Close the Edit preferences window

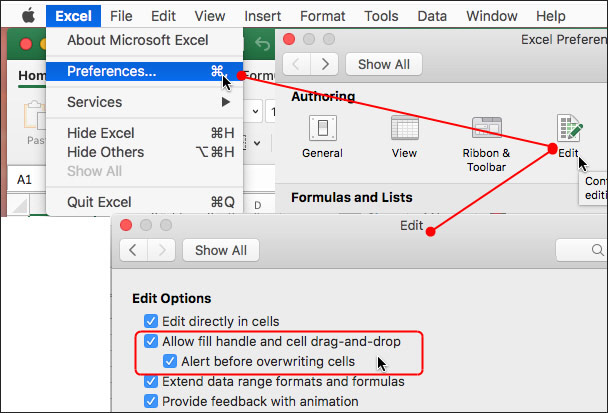coord(126,225)
